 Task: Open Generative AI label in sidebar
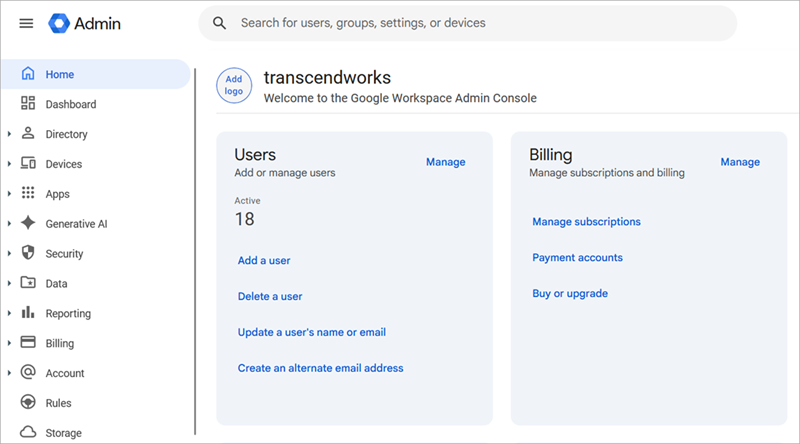click(76, 224)
